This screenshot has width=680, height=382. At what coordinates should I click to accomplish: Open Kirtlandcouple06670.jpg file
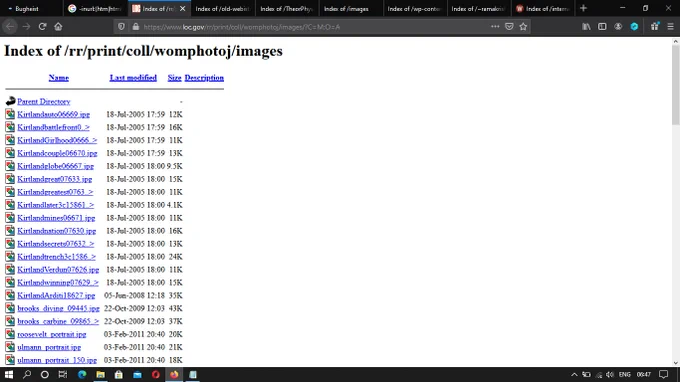tap(57, 153)
